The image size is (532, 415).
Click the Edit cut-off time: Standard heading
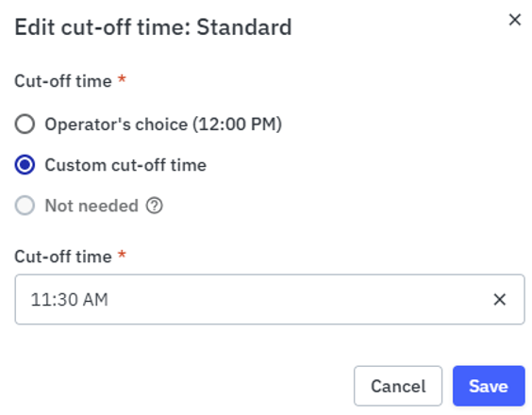click(x=153, y=27)
